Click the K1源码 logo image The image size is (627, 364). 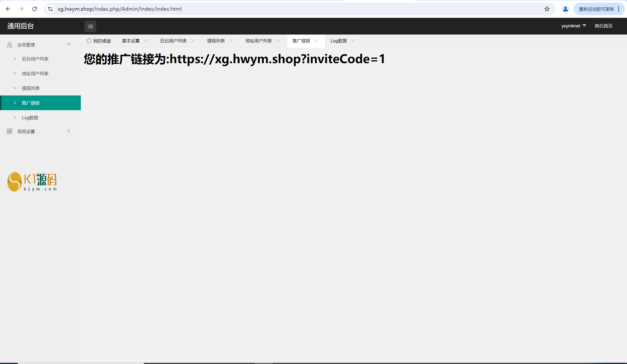tap(32, 182)
